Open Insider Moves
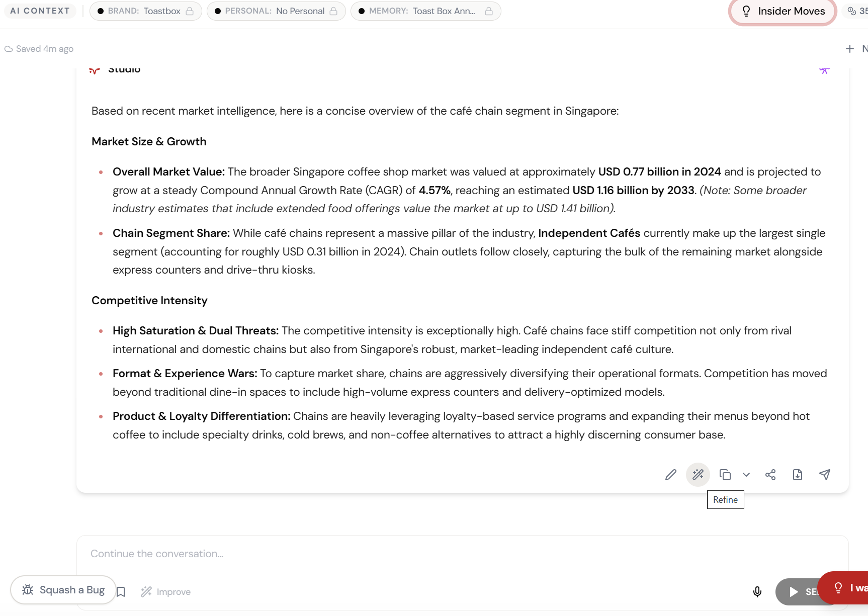 [783, 11]
